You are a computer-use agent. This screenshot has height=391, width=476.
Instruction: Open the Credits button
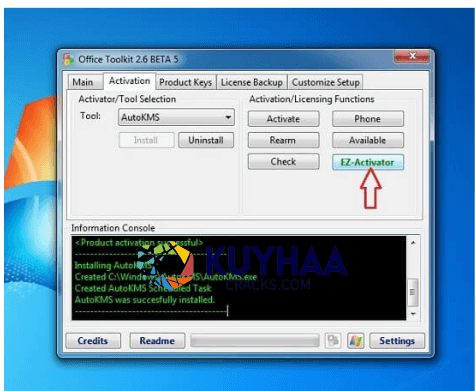pos(93,341)
